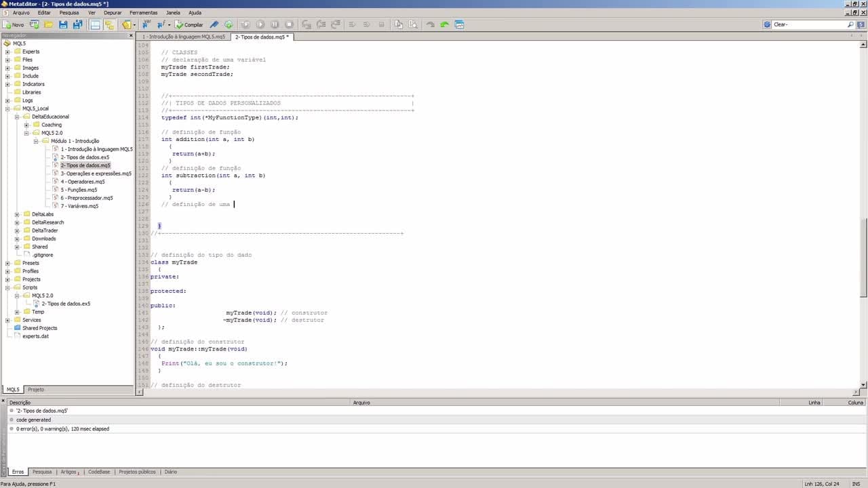
Task: Click the Save All double-floppy icon
Action: pos(77,24)
